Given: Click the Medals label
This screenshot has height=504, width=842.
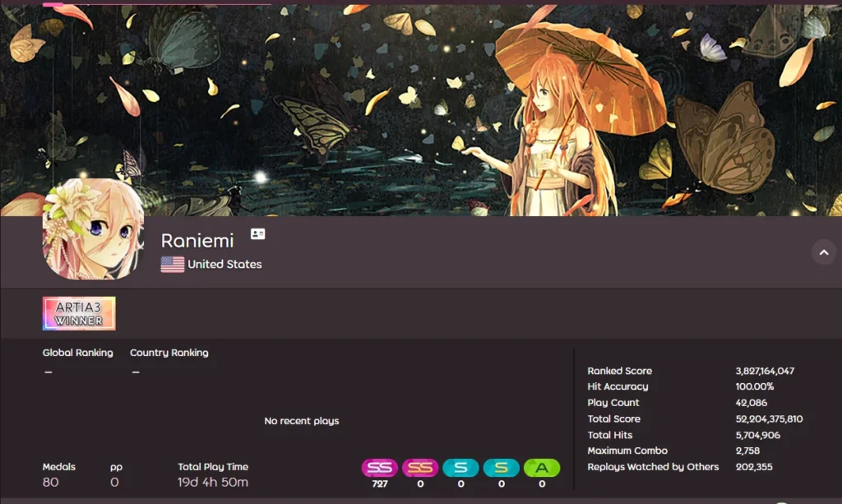Looking at the screenshot, I should tap(59, 466).
